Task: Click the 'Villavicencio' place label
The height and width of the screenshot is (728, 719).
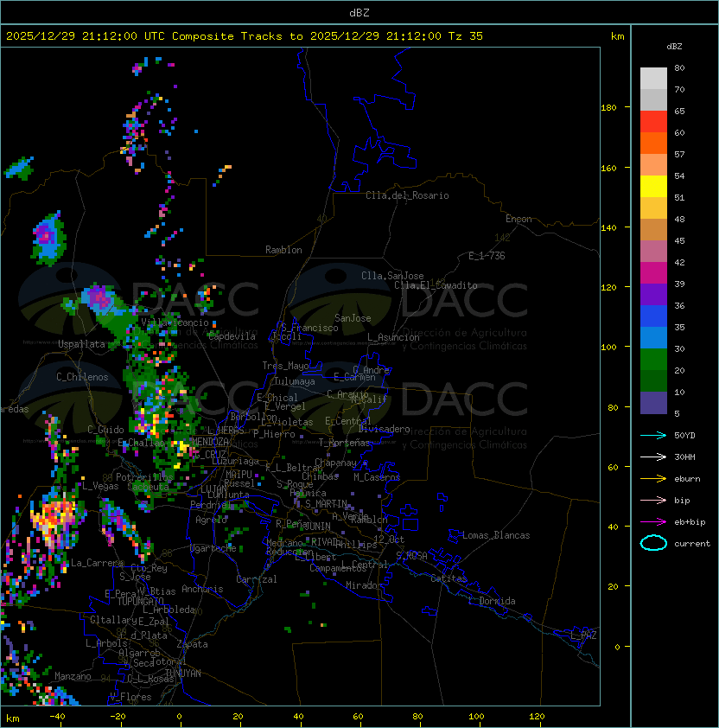Action: click(x=175, y=322)
